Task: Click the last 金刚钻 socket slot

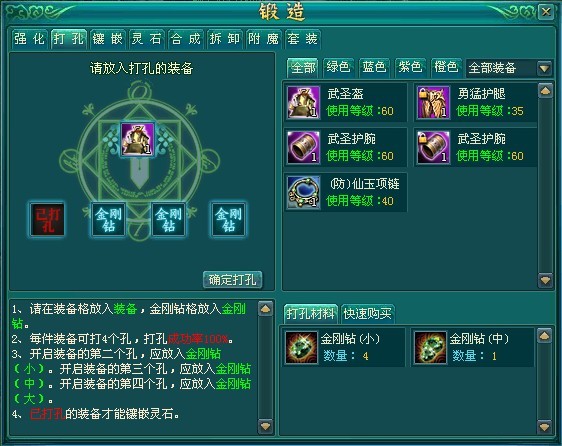Action: (228, 219)
